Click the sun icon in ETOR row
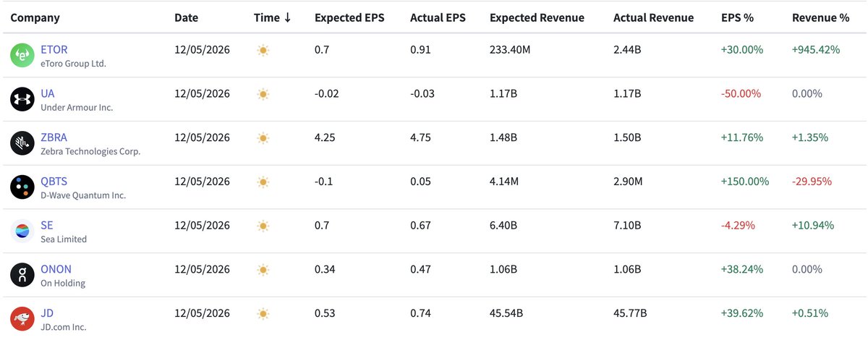 [263, 51]
